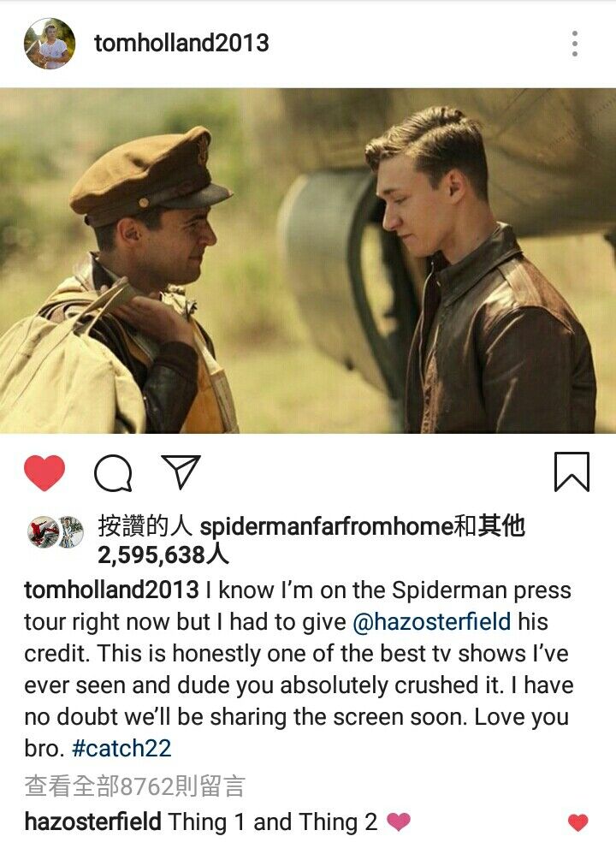Save post with the bookmark icon

pos(572,472)
